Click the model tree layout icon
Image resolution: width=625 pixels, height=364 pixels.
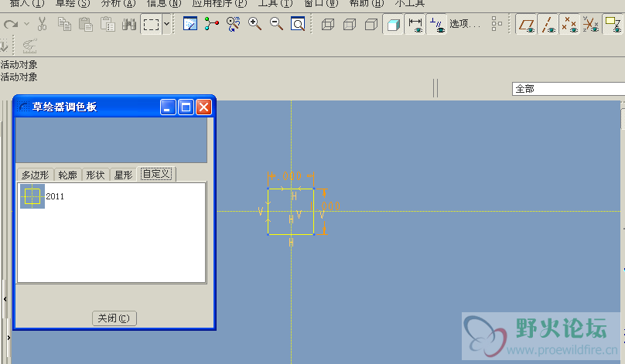pyautogui.click(x=497, y=24)
